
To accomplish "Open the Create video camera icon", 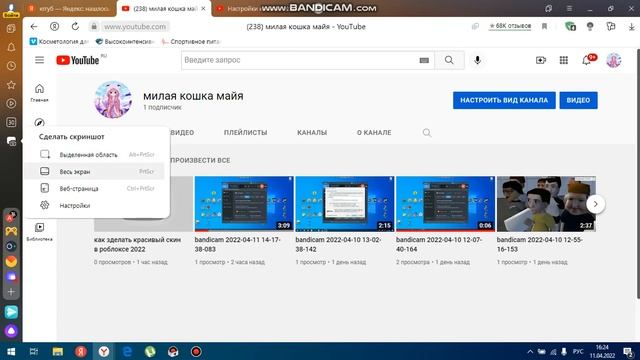I will 541,60.
